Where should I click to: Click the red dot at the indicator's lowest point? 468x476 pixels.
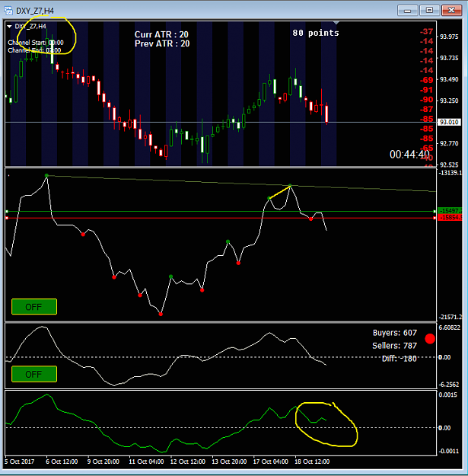tap(161, 315)
